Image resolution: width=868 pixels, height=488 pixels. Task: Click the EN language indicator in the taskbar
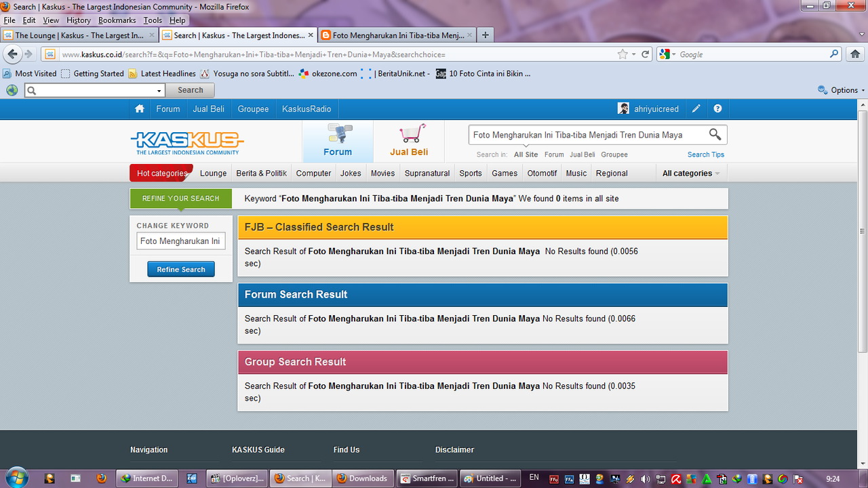[534, 477]
